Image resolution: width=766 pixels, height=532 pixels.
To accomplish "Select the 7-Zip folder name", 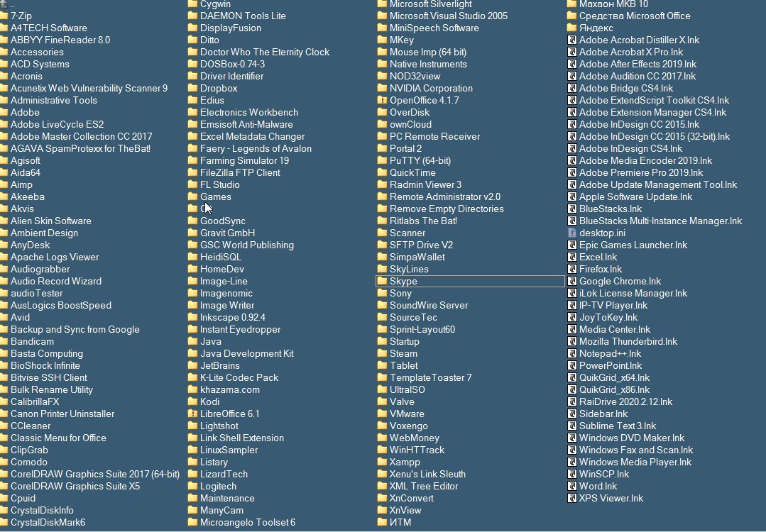I will 21,16.
